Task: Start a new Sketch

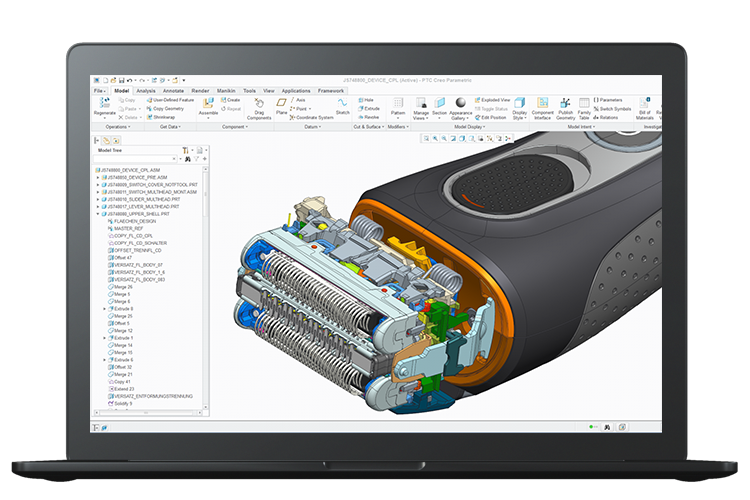Action: tap(342, 104)
